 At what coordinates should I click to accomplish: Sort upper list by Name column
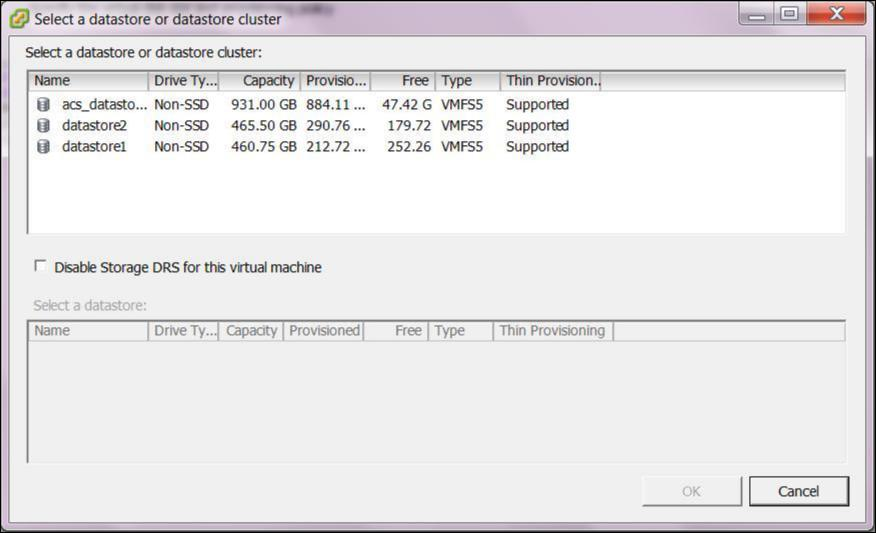pos(88,81)
